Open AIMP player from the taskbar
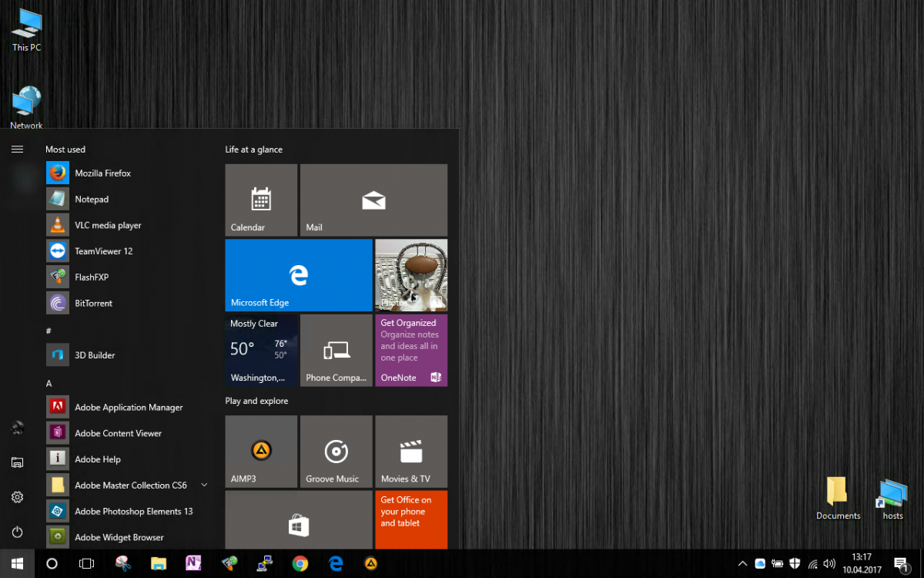 371,563
